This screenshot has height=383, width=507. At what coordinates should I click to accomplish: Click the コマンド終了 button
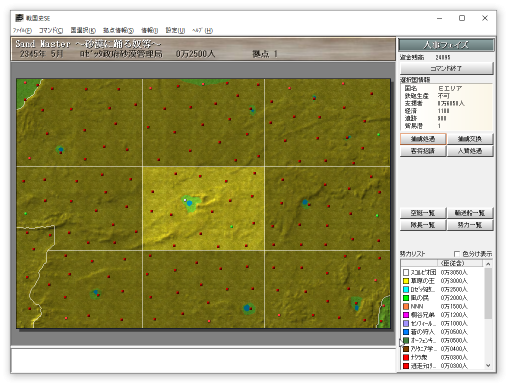(446, 68)
